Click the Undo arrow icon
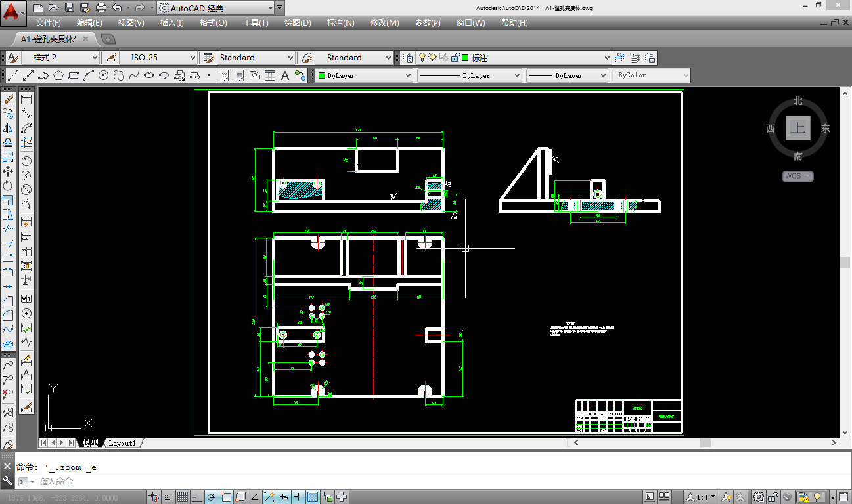The height and width of the screenshot is (504, 852). [116, 8]
